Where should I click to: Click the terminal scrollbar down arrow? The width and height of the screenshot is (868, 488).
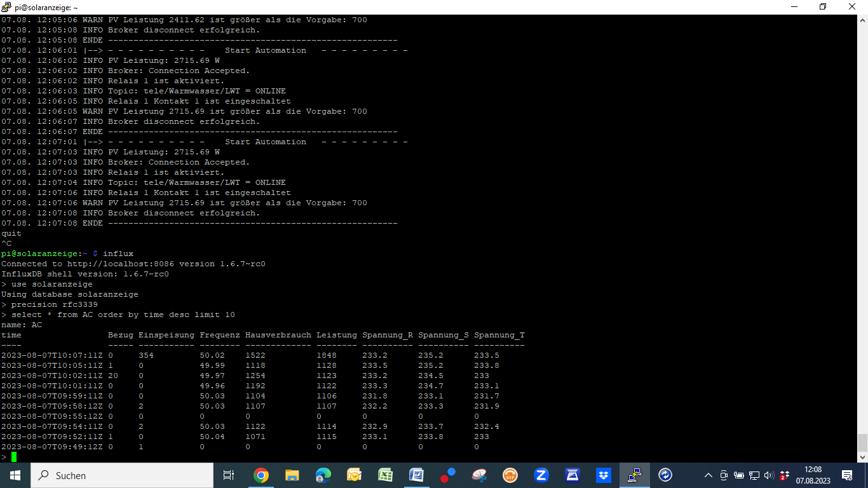862,457
